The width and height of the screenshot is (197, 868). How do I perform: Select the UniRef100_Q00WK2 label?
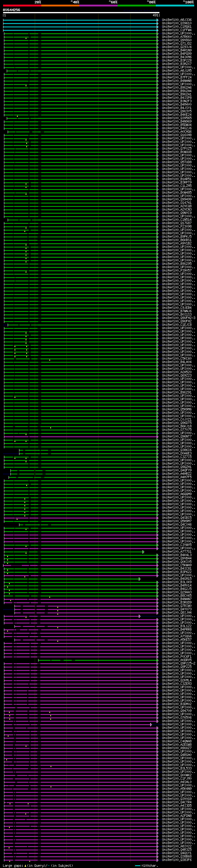[x=177, y=775]
